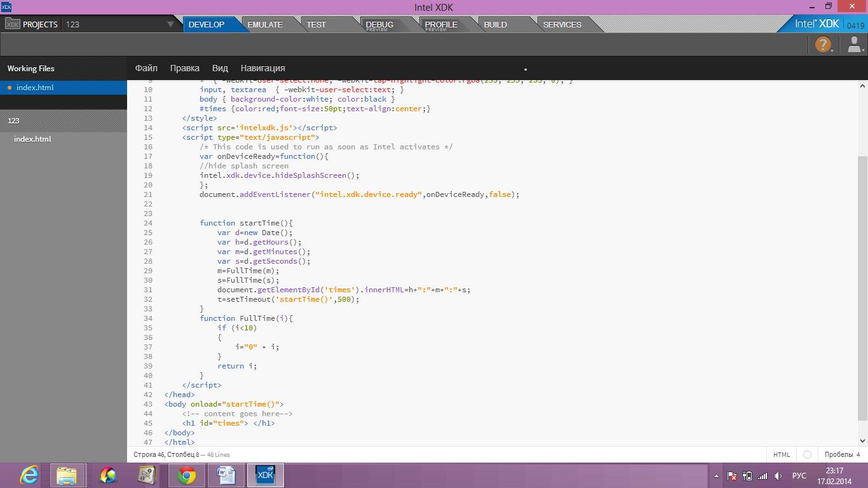Click the linting status circle indicator
This screenshot has width=868, height=488.
[807, 454]
